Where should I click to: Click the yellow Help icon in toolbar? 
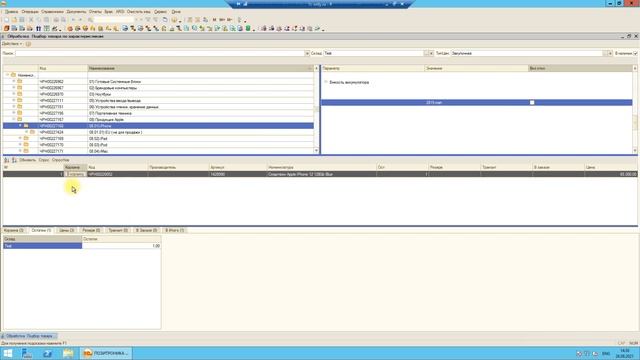[x=175, y=20]
